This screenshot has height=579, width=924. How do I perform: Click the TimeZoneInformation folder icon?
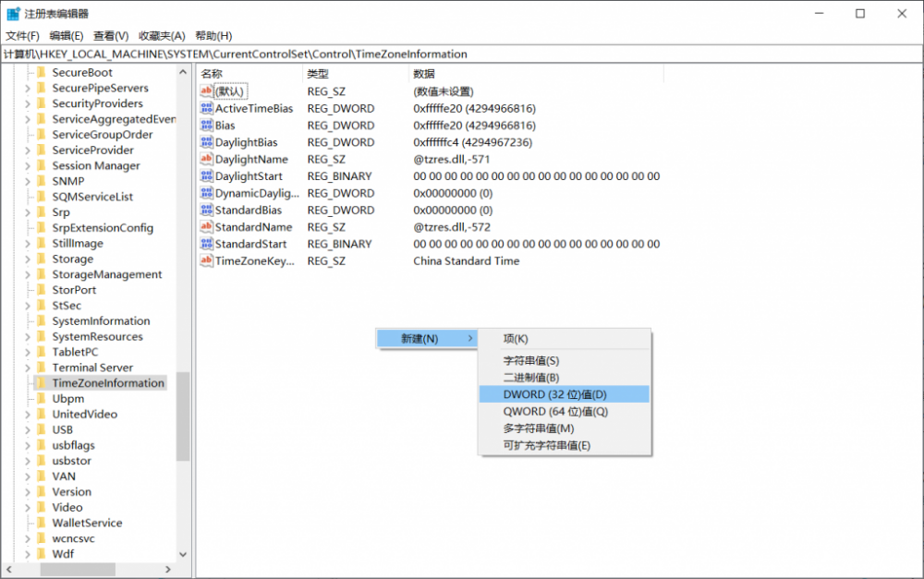[x=41, y=383]
